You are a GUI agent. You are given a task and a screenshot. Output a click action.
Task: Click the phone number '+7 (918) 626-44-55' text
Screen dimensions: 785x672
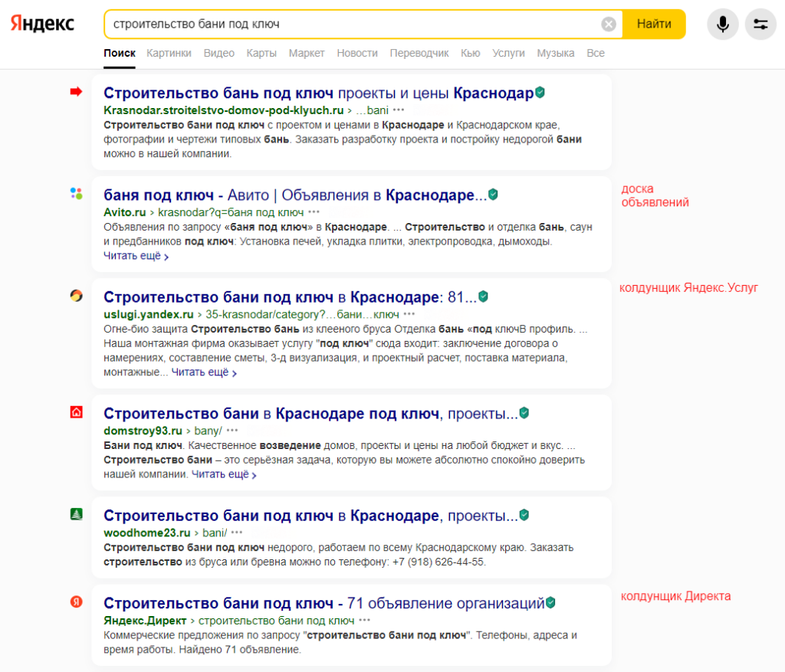pyautogui.click(x=438, y=562)
